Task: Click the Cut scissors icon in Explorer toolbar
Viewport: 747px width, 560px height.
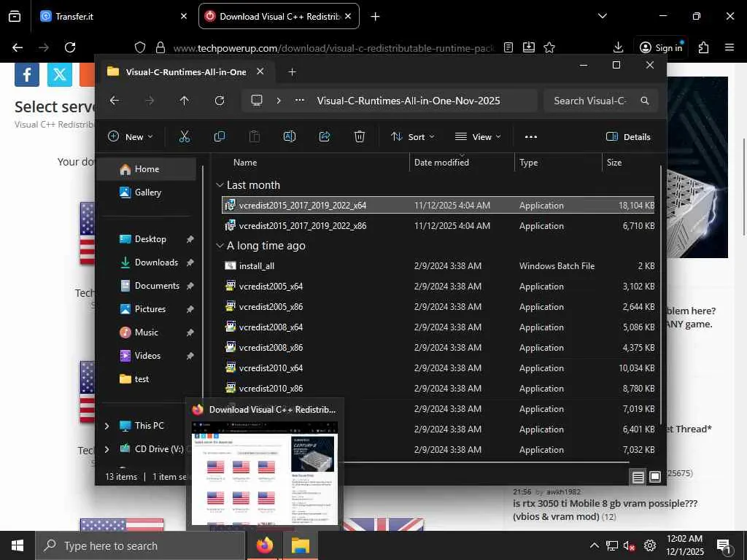Action: click(185, 137)
